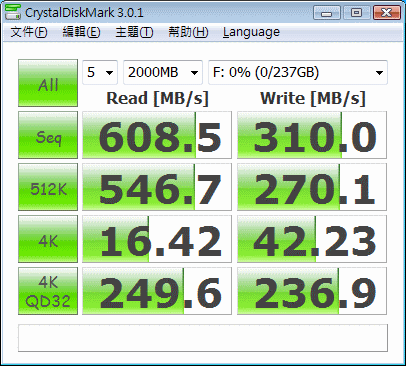Click the Read [MB/s] column header
This screenshot has width=406, height=366.
click(157, 98)
